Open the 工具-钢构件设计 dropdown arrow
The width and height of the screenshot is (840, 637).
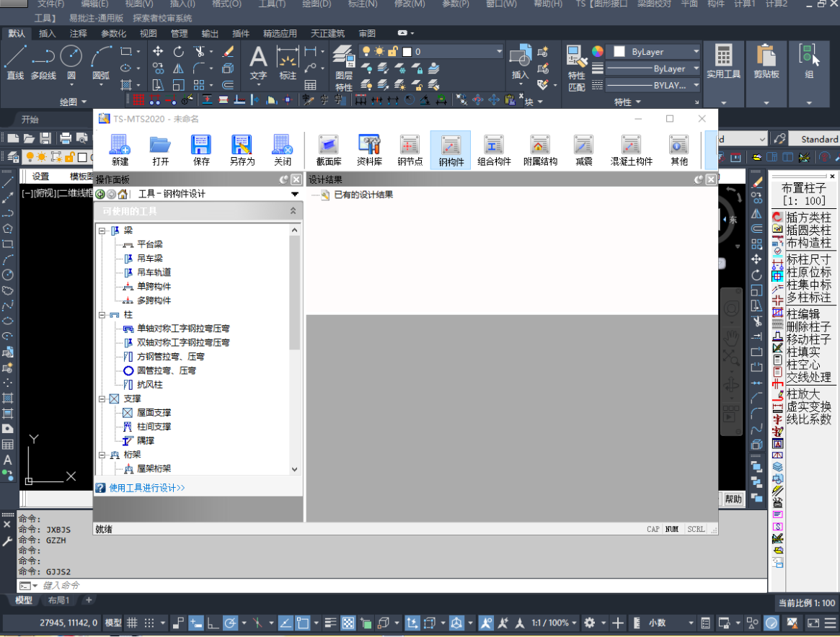pos(295,194)
